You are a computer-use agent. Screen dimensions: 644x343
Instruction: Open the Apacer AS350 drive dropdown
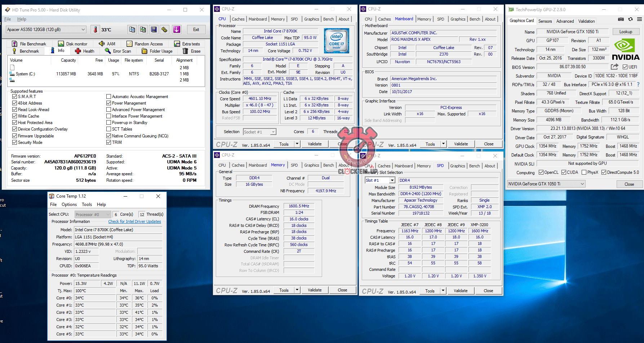click(x=46, y=30)
